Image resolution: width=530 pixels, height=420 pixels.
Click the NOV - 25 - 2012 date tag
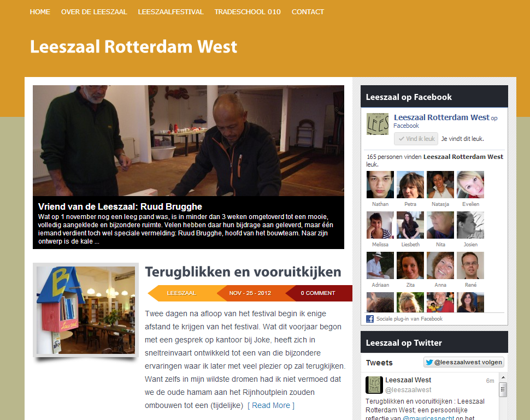[250, 293]
